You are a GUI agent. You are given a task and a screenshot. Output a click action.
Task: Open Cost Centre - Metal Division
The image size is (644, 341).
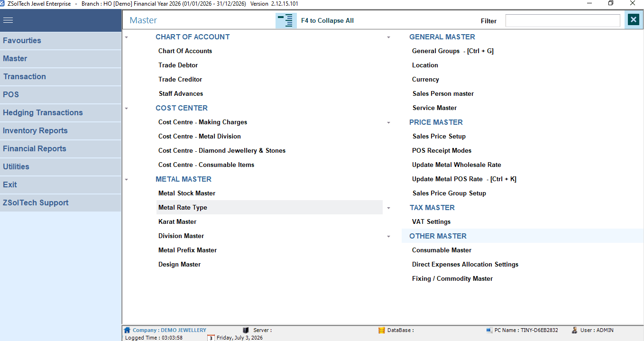tap(200, 136)
